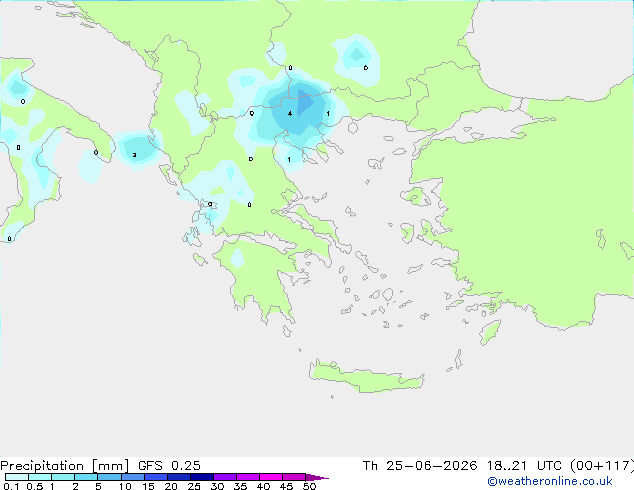Viewport: 634px width, 490px height.
Task: Click the "25" legend scale label
Action: (194, 486)
